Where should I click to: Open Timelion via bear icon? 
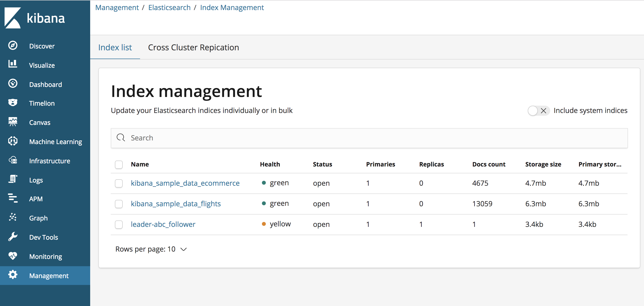tap(13, 103)
